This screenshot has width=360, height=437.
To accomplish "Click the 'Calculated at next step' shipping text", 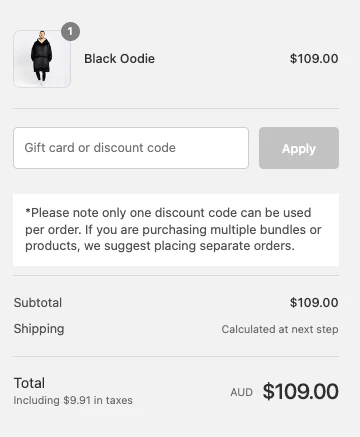I will 280,329.
